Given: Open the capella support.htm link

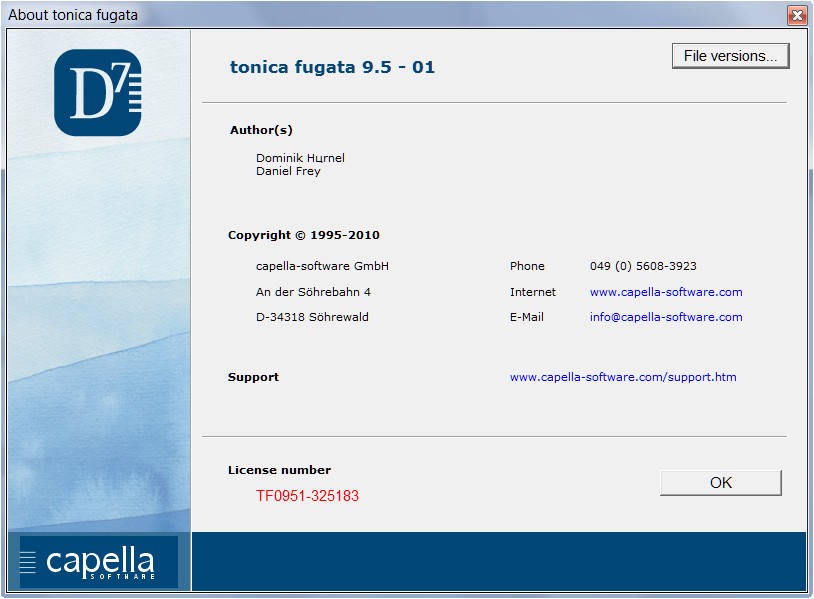Looking at the screenshot, I should [623, 377].
